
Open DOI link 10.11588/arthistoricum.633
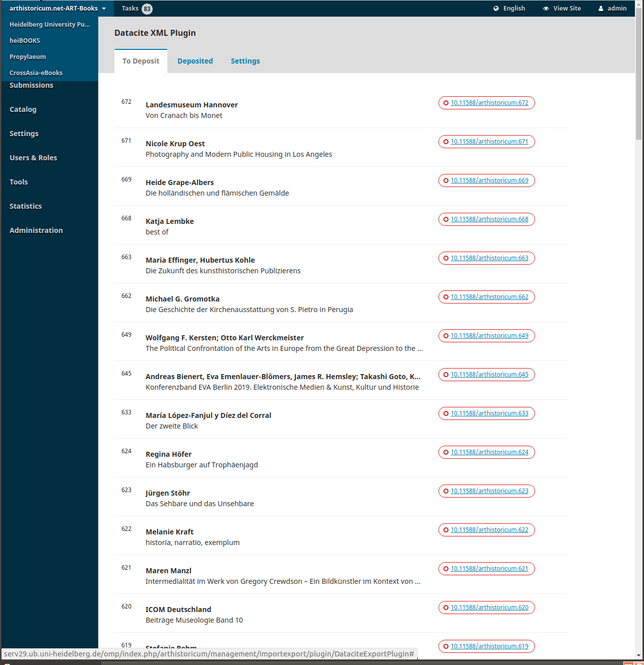coord(489,413)
